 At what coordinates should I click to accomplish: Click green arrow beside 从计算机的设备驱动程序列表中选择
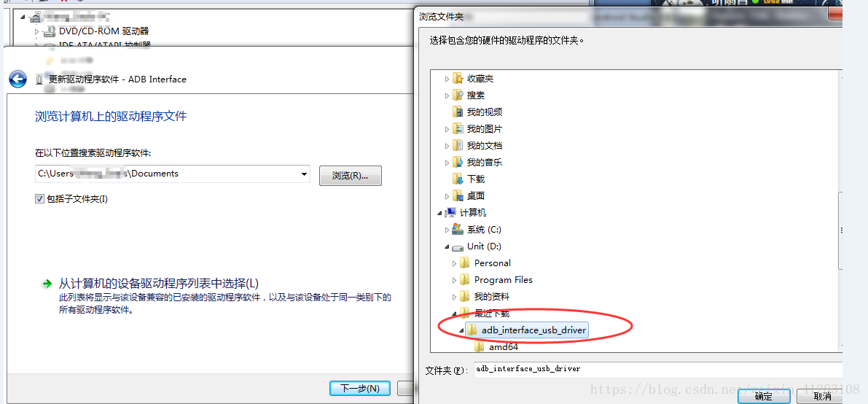click(x=47, y=284)
